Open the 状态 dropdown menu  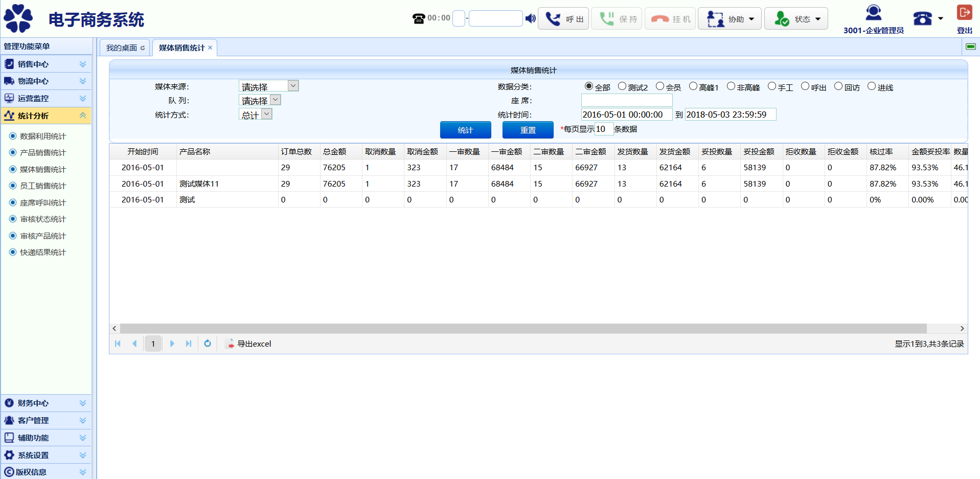pos(796,19)
